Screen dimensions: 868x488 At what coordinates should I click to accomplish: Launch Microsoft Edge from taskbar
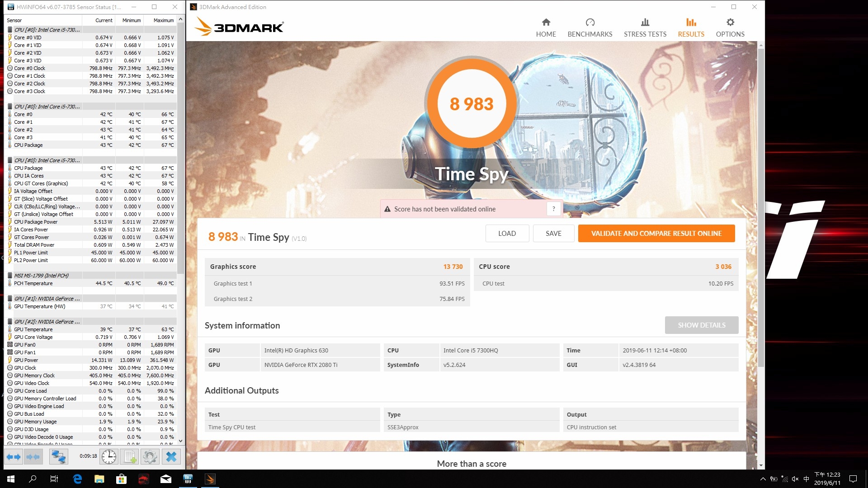coord(77,479)
